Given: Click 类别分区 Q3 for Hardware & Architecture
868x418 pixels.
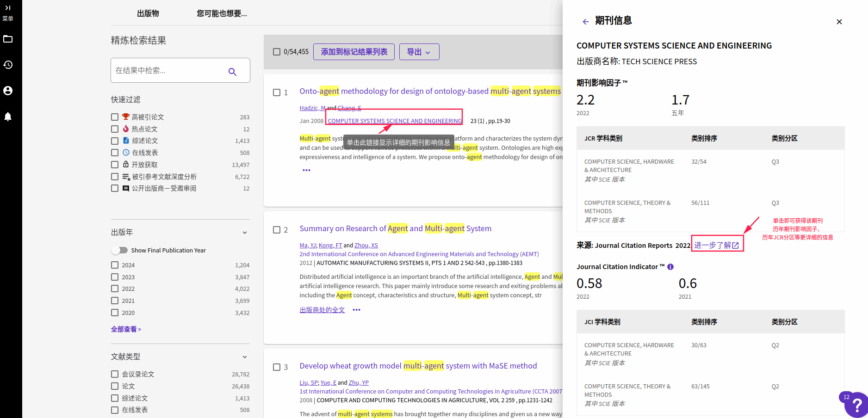Looking at the screenshot, I should point(775,162).
